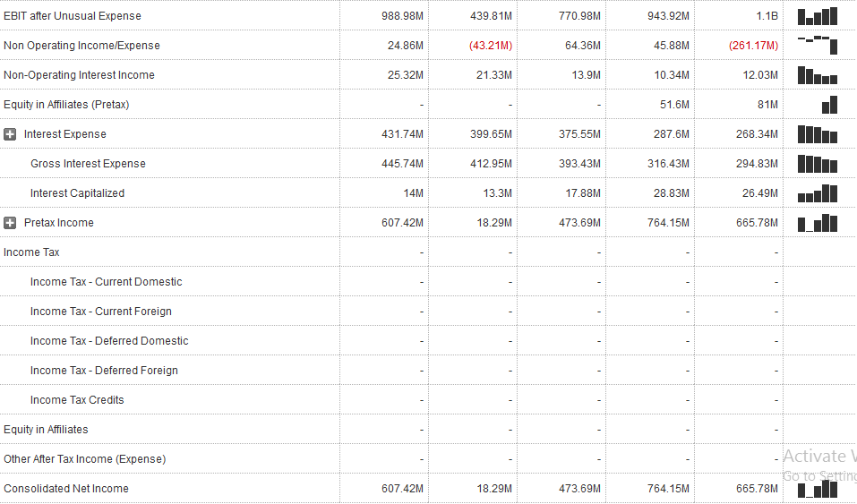Click the Non Operating Income/Expense trend chart
857x504 pixels.
(x=817, y=45)
